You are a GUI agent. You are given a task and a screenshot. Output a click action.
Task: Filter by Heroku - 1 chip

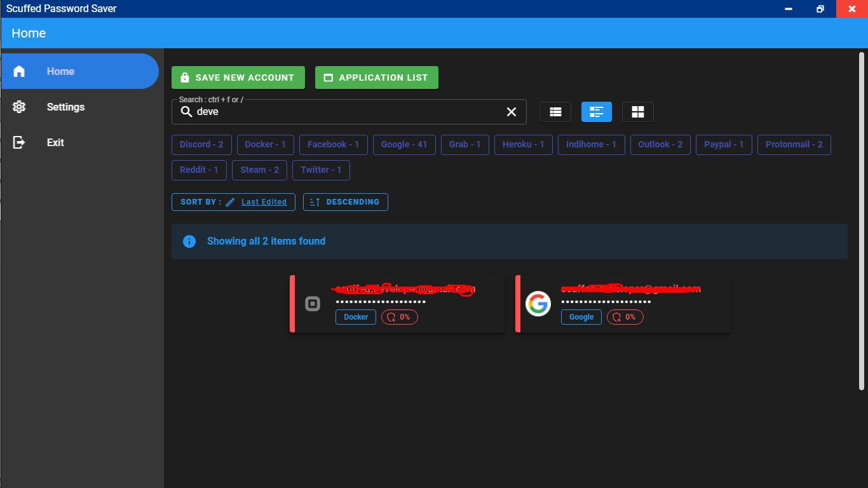(524, 144)
